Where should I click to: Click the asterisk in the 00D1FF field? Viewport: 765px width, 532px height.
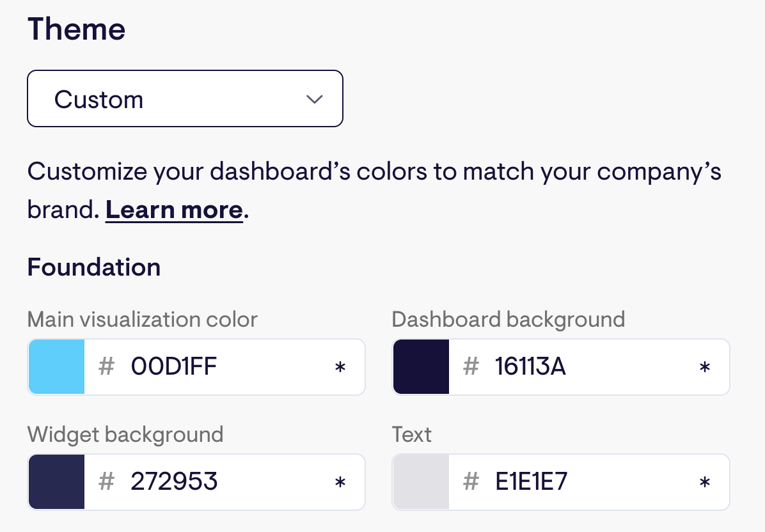click(340, 366)
